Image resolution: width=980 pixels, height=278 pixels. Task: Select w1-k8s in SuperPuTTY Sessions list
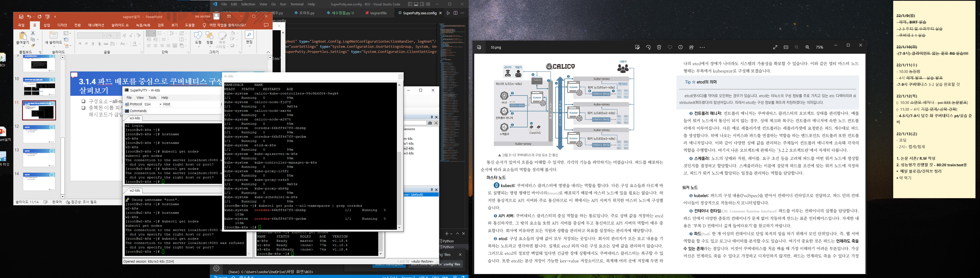click(408, 144)
